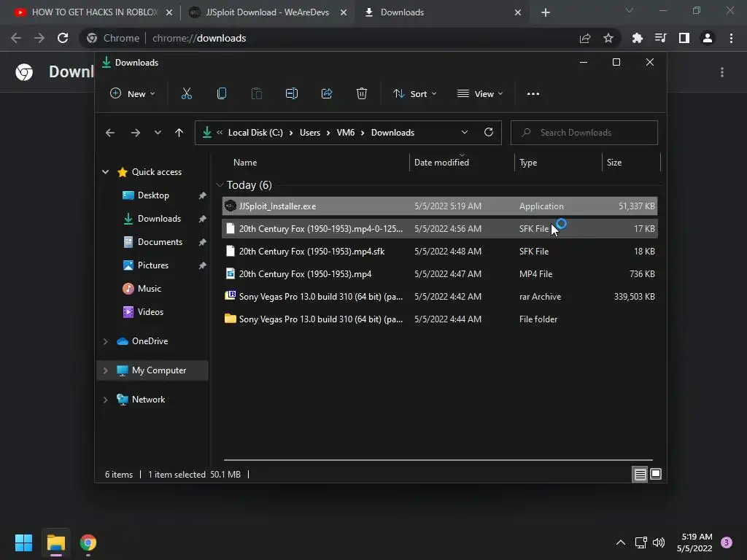This screenshot has width=747, height=560.
Task: Select Sony Vegas Pro rar Archive file
Action: tap(440, 297)
